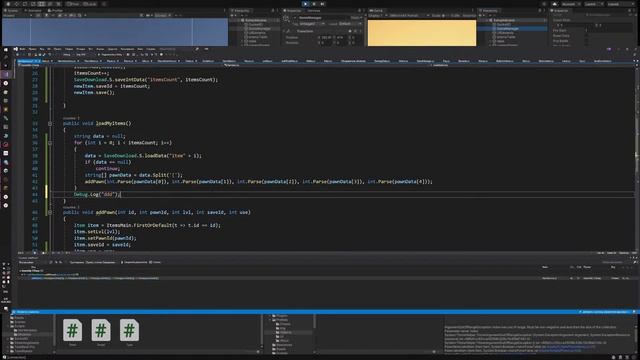
Task: Open the Visual Studio Файл menu
Action: point(23,49)
